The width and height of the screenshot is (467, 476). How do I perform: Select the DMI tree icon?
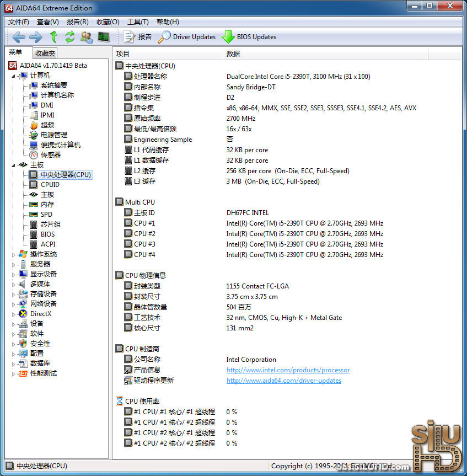(x=34, y=105)
